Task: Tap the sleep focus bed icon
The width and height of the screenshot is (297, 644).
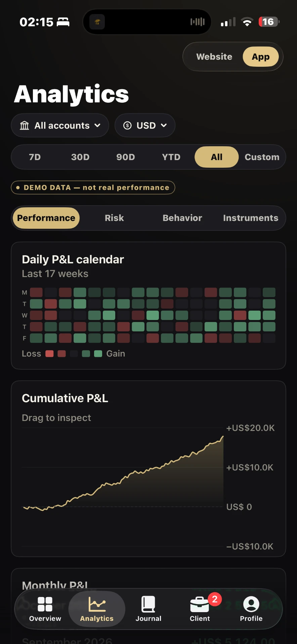Action: (x=63, y=22)
